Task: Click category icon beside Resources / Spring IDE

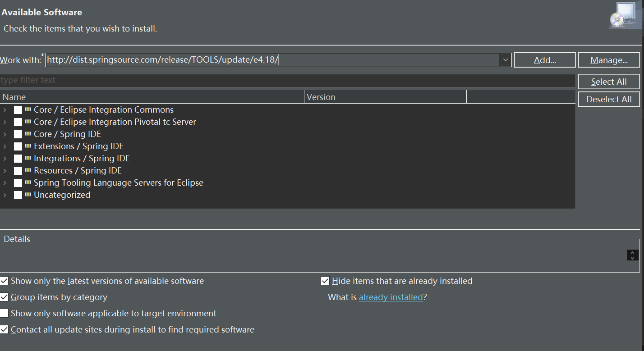Action: click(x=28, y=170)
